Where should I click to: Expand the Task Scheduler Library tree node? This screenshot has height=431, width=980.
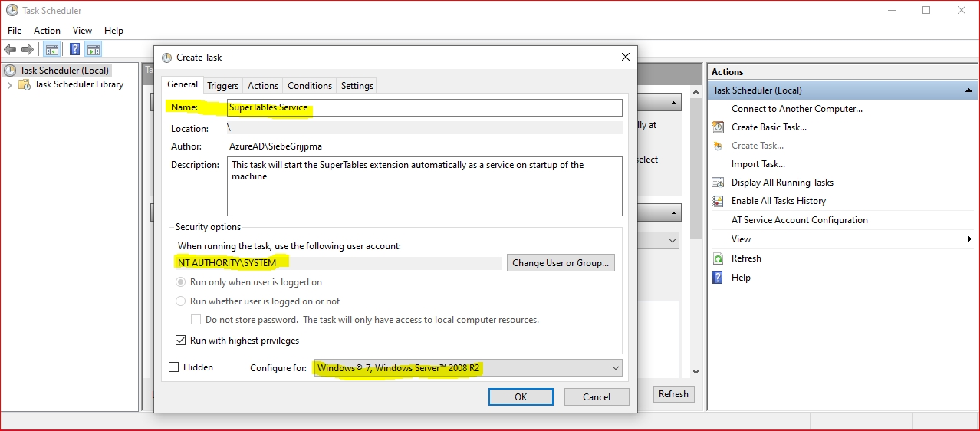10,85
